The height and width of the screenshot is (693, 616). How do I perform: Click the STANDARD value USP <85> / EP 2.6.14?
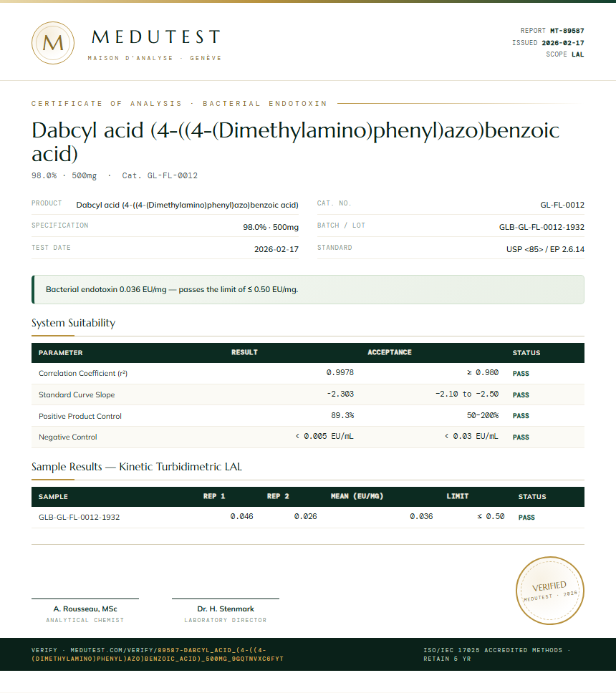[x=545, y=249]
